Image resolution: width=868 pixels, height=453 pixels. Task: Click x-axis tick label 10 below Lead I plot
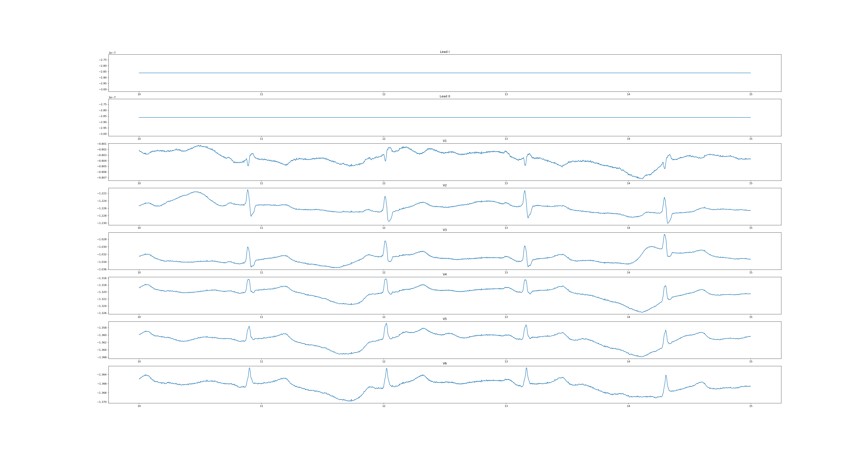point(139,94)
